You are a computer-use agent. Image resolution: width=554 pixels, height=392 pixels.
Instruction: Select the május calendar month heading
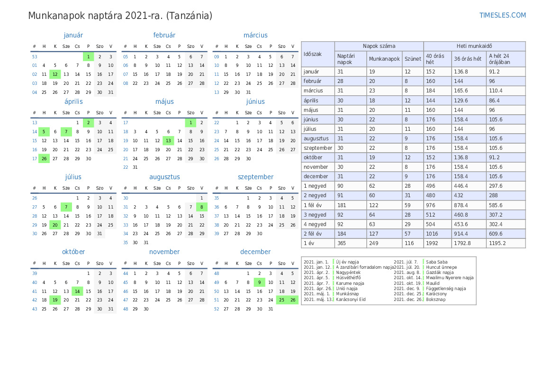tap(164, 101)
